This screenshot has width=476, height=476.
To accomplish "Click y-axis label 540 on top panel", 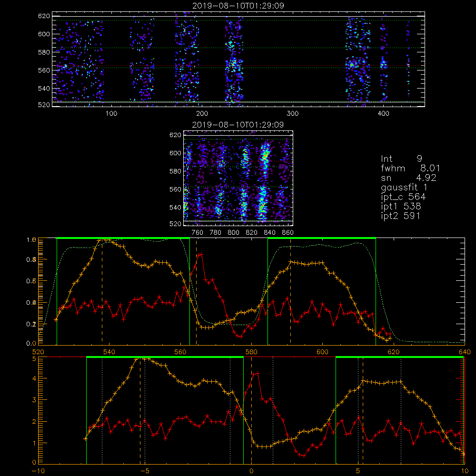I will coord(44,89).
